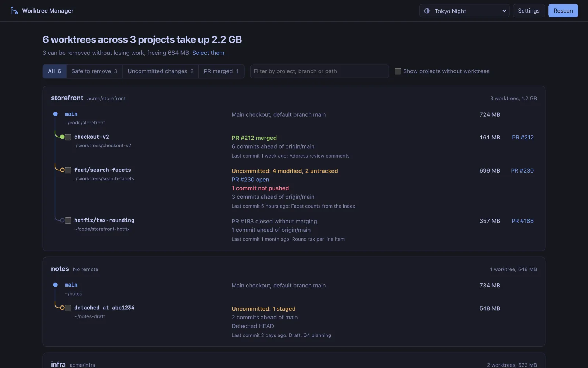This screenshot has height=368, width=588.
Task: Click the notes project heading
Action: pyautogui.click(x=60, y=269)
